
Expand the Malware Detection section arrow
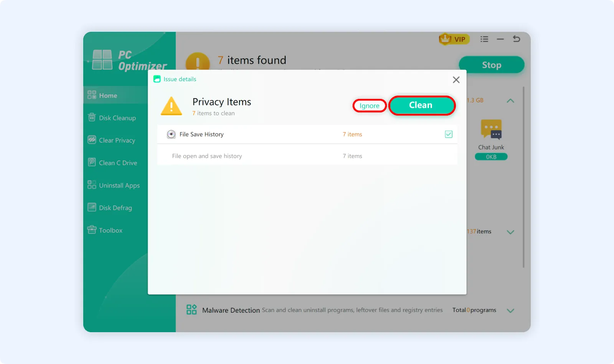(510, 310)
